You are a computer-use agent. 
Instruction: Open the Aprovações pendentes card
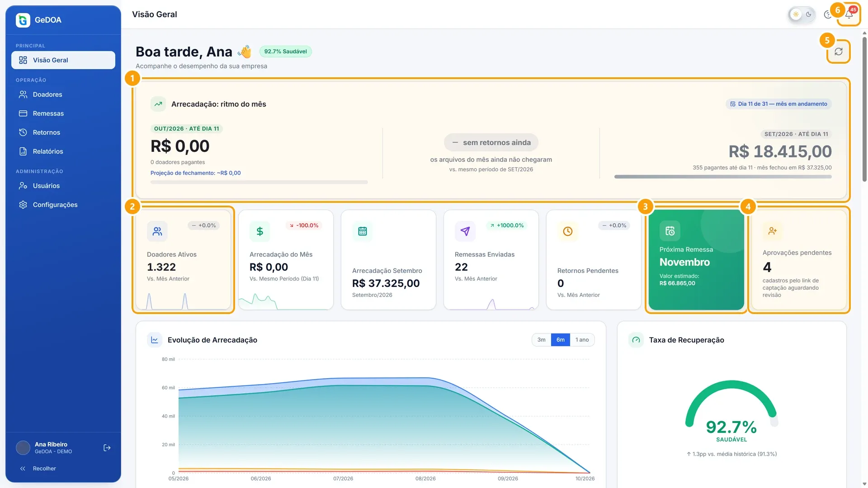click(799, 260)
